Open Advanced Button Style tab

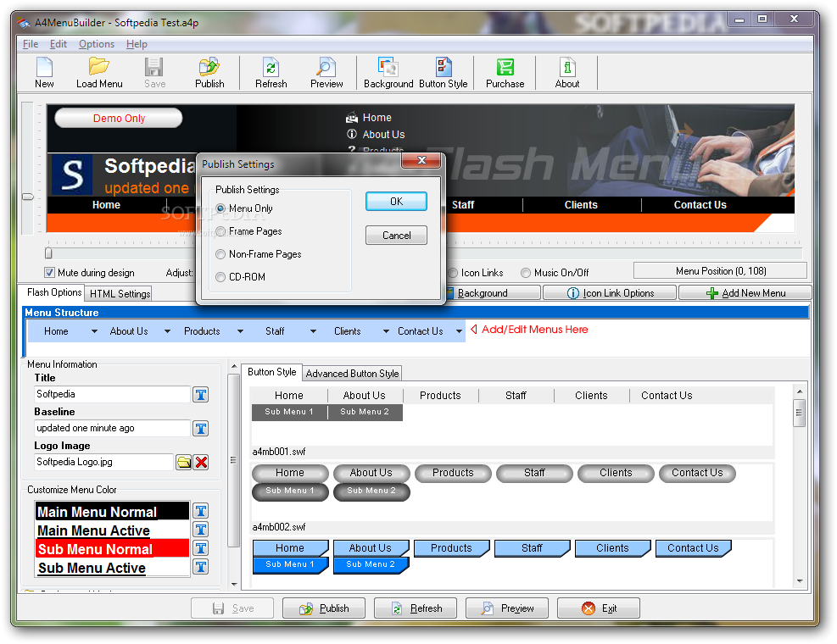tap(352, 374)
